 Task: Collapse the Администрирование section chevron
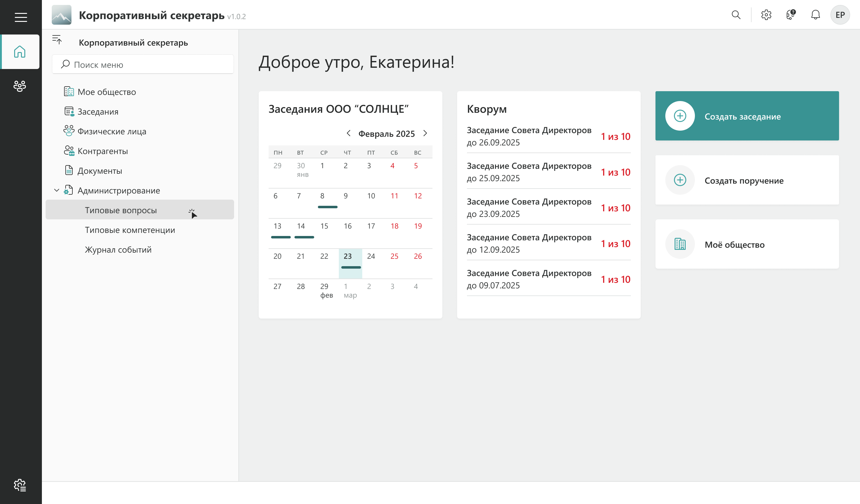[57, 190]
